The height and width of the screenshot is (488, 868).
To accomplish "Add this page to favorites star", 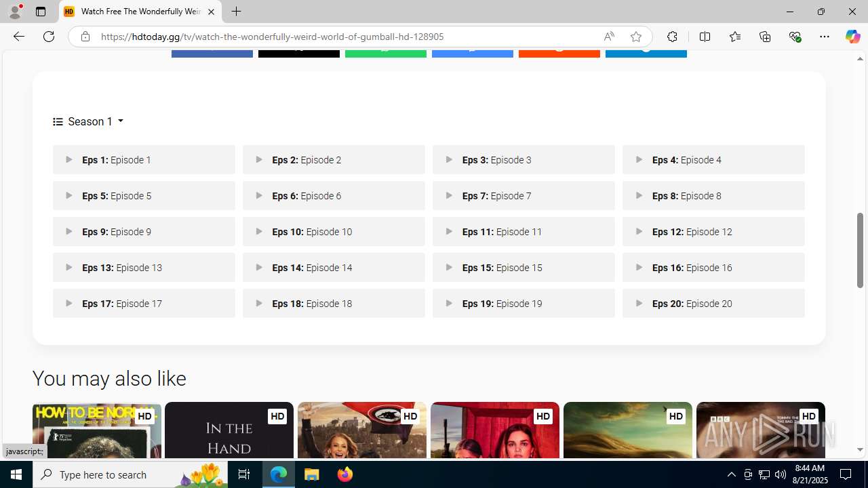I will click(x=635, y=37).
